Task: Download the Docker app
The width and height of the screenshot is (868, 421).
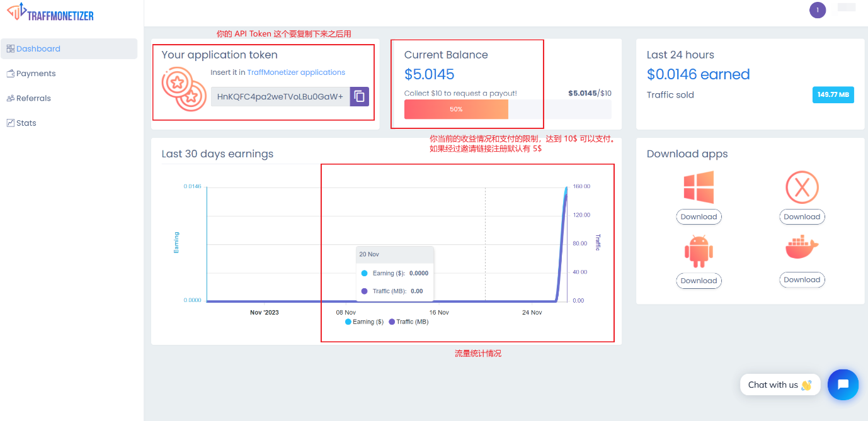Action: coord(801,279)
